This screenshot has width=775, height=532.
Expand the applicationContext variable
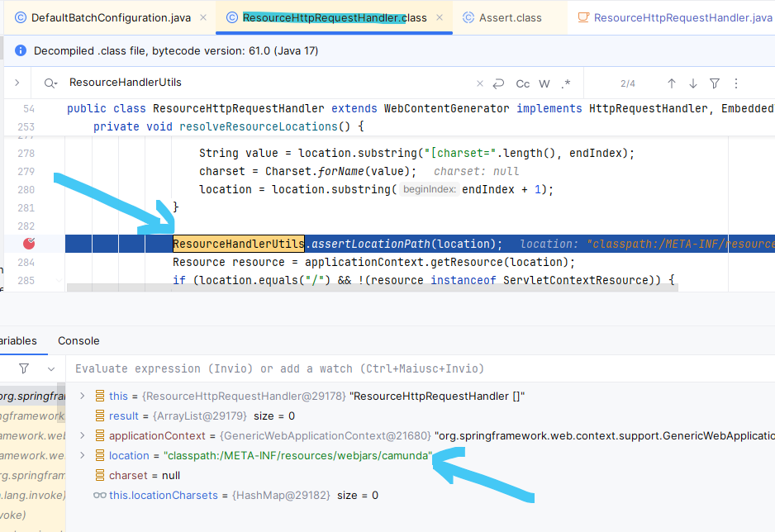[x=81, y=435]
